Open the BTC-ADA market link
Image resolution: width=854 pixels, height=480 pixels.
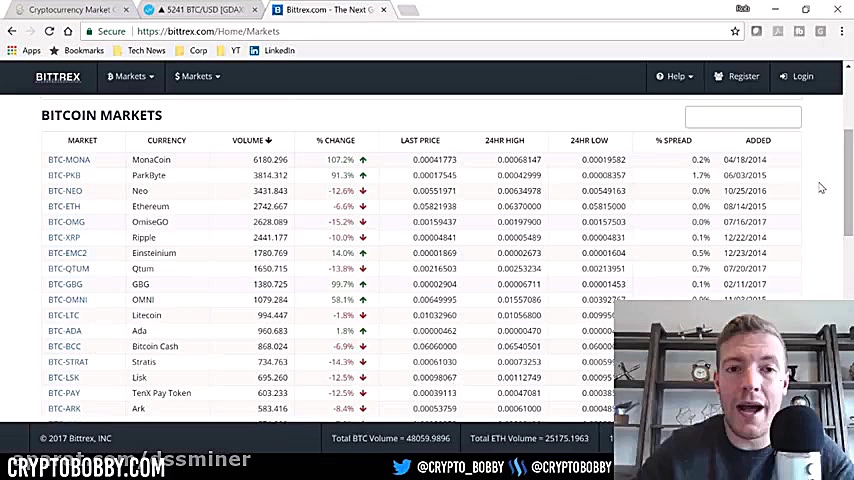65,331
